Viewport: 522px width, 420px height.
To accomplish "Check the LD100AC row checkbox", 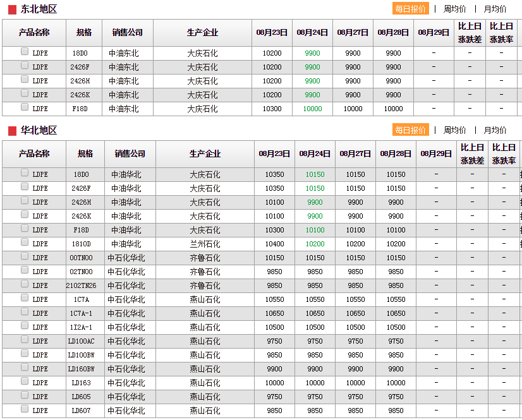I will pyautogui.click(x=24, y=339).
